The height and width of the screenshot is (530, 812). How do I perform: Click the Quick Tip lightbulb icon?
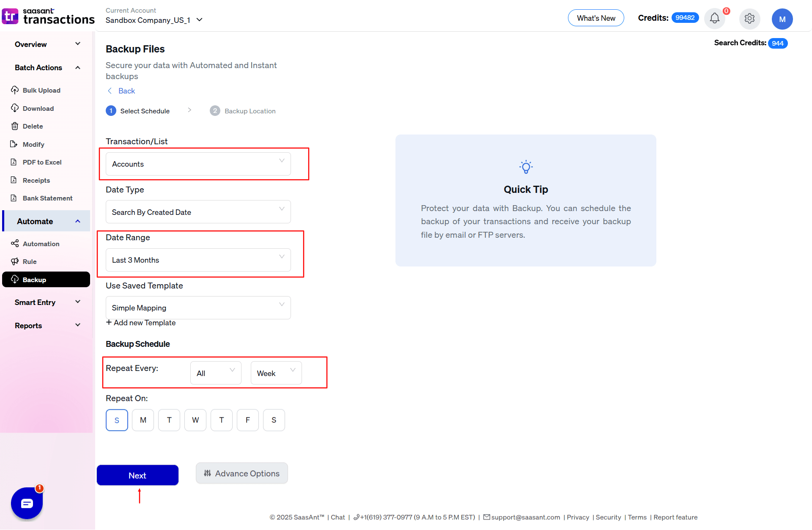526,167
